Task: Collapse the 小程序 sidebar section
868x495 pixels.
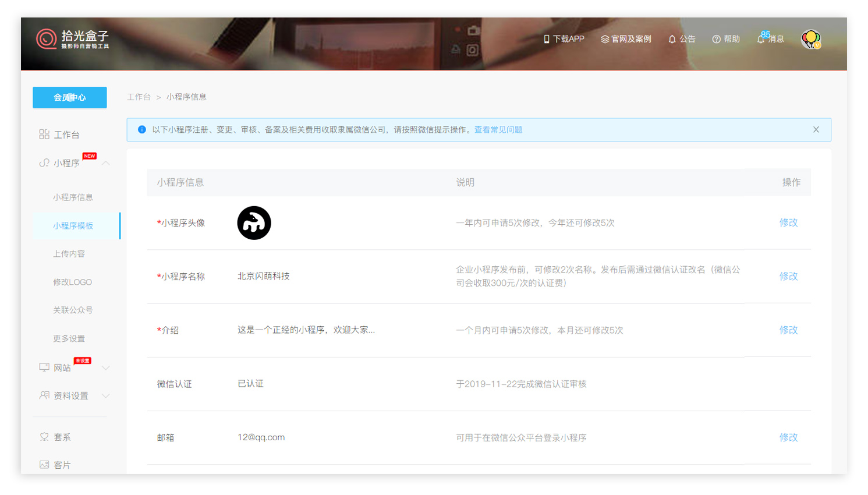Action: tap(106, 164)
